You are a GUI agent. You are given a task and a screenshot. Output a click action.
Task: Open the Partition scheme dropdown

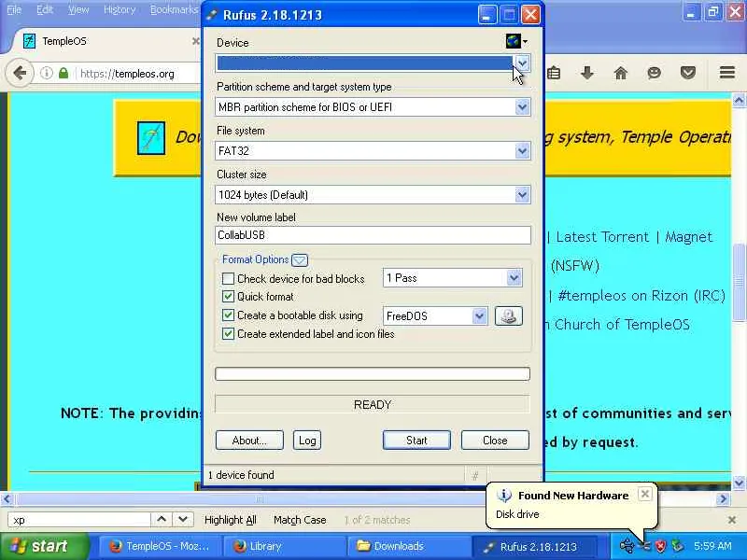tap(522, 106)
